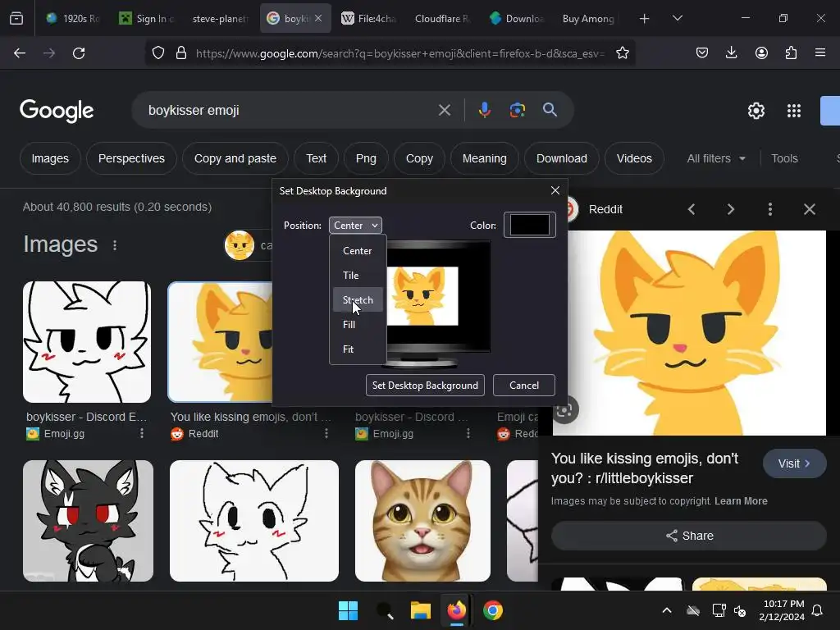Click the magnifier search button
840x630 pixels.
click(x=550, y=111)
